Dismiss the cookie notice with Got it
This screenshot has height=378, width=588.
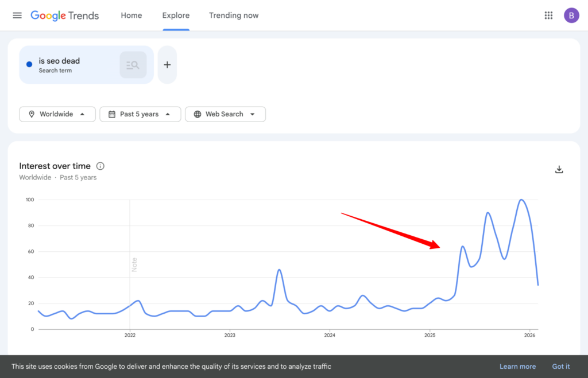pyautogui.click(x=561, y=366)
